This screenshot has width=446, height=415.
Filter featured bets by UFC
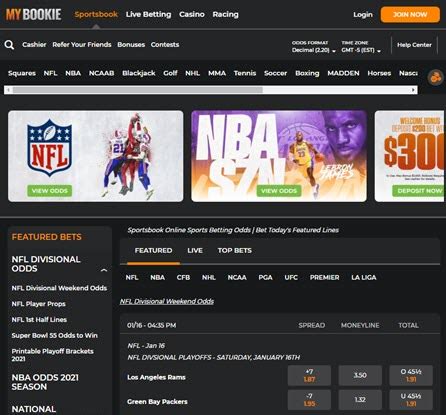tap(291, 277)
